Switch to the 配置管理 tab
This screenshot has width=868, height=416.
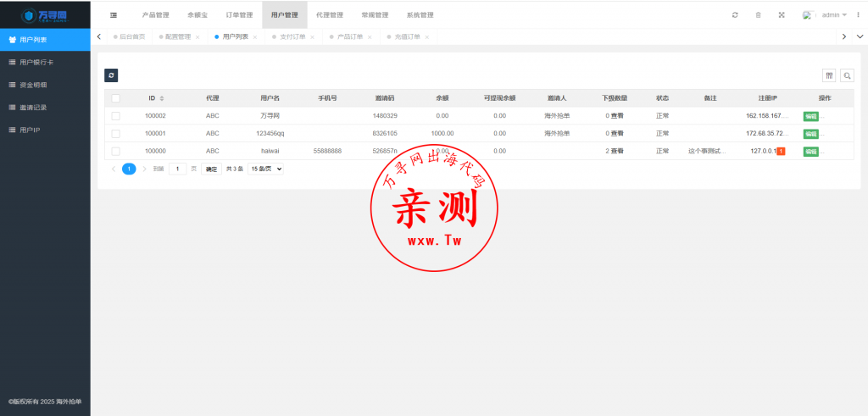click(178, 37)
